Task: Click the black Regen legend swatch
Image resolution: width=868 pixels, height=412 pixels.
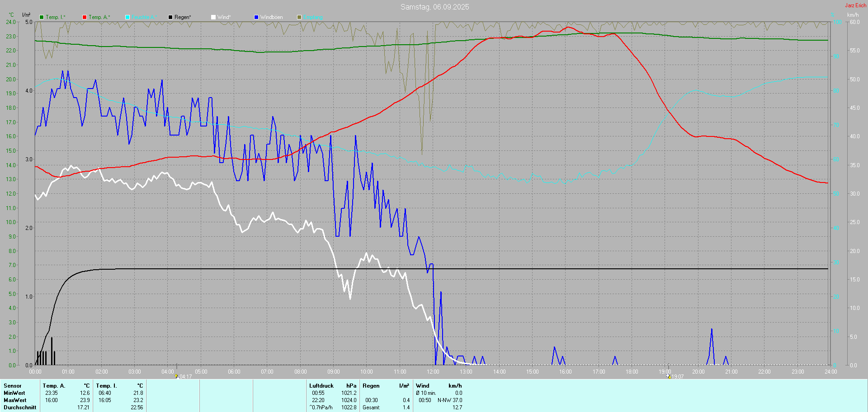Action: point(170,17)
